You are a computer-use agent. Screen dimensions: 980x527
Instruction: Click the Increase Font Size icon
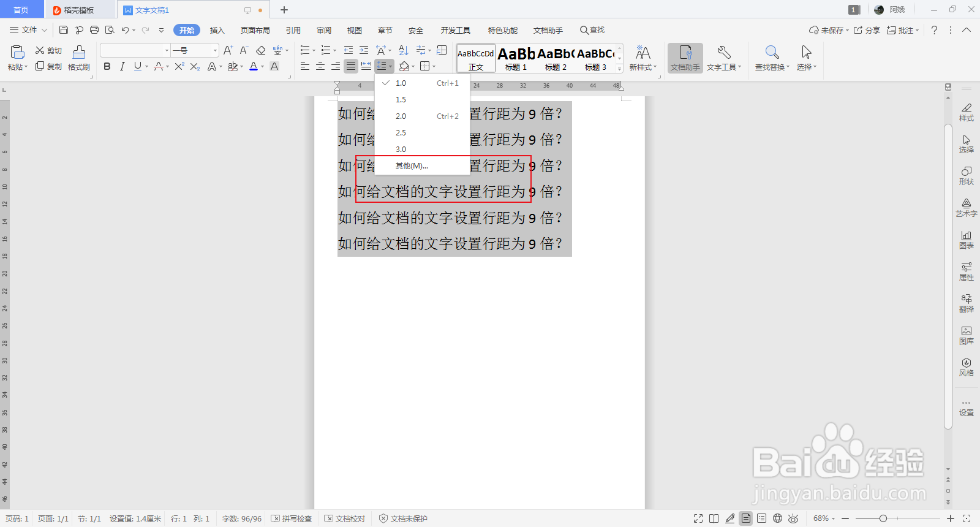click(x=228, y=50)
